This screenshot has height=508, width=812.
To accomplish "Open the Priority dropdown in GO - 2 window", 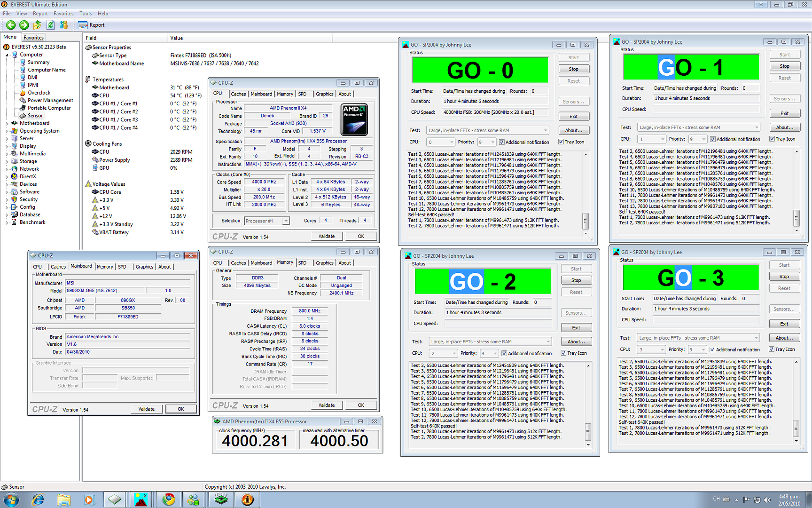I will (x=489, y=353).
